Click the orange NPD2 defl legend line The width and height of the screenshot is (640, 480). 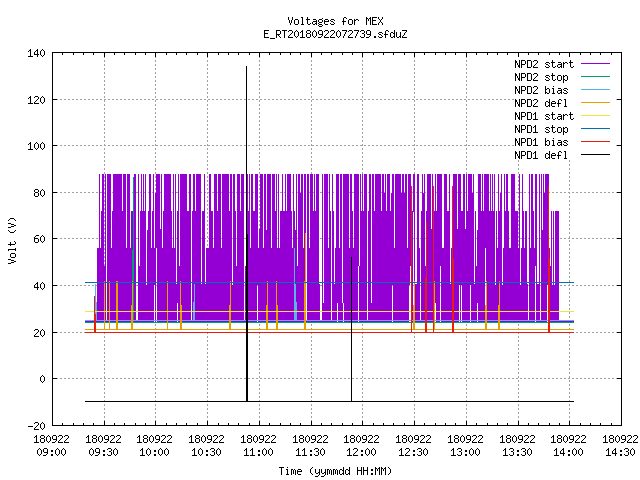pyautogui.click(x=596, y=102)
